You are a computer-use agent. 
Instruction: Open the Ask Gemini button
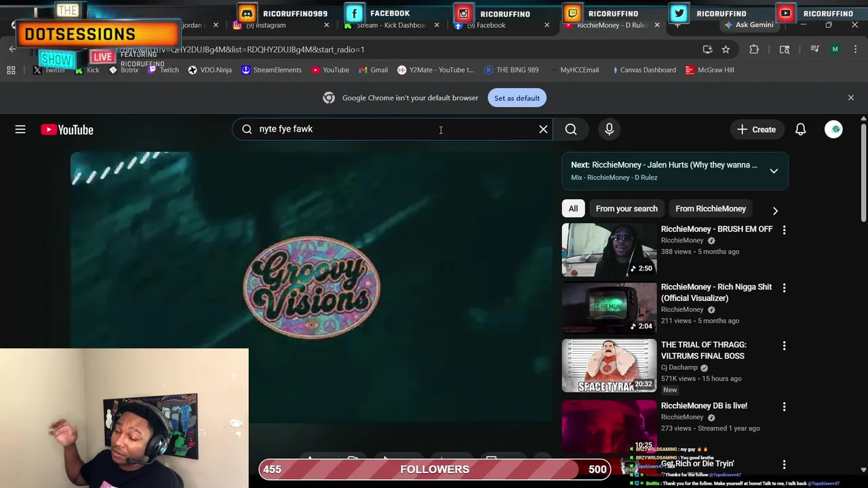(x=749, y=25)
